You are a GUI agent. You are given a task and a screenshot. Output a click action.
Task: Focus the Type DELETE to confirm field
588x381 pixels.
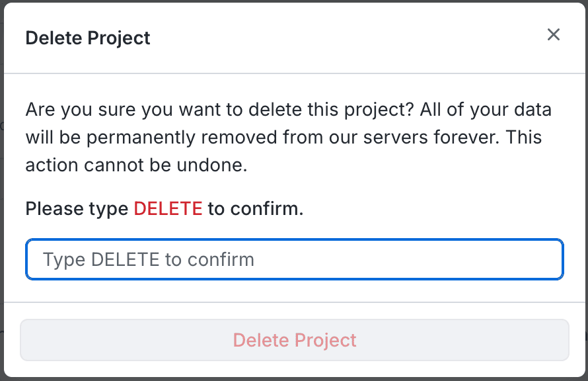294,259
